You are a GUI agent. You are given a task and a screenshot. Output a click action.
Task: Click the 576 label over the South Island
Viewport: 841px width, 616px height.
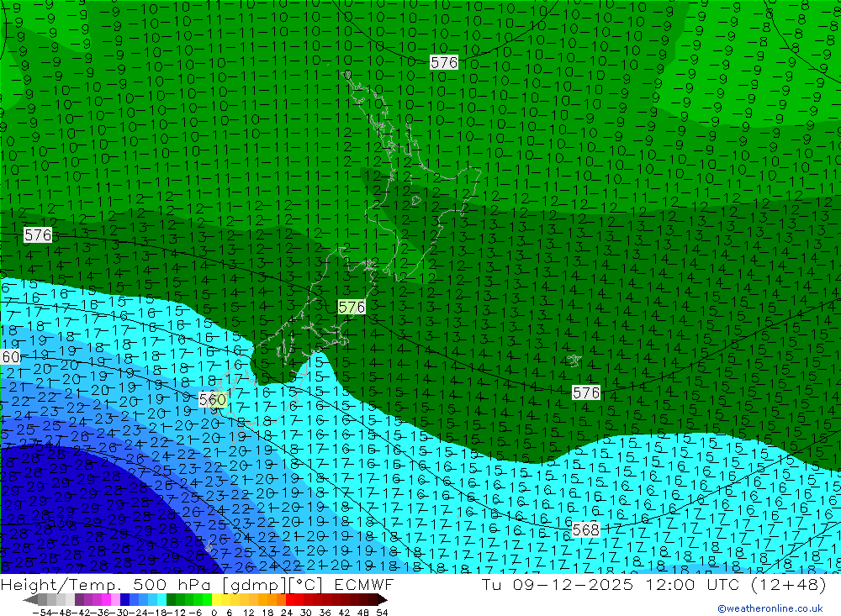352,308
